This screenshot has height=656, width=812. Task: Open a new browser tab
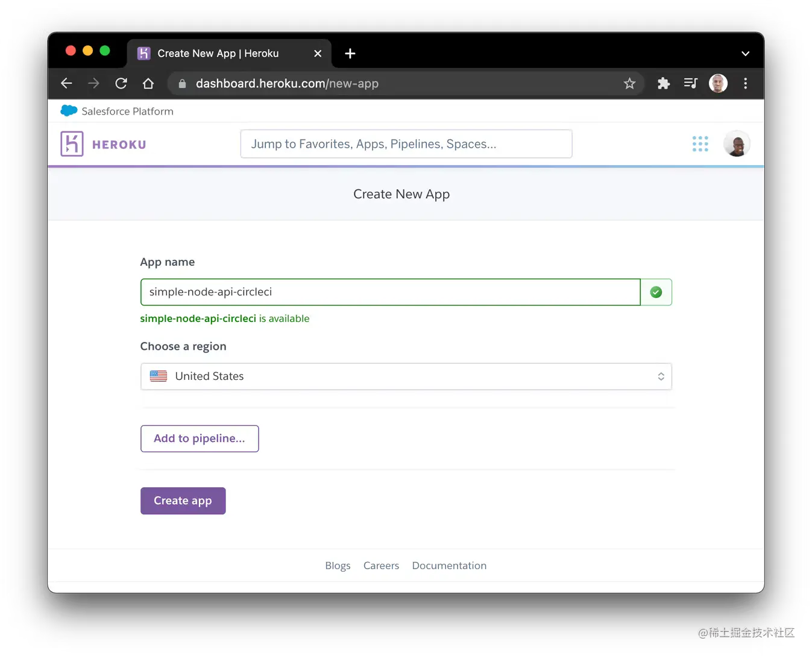(350, 54)
